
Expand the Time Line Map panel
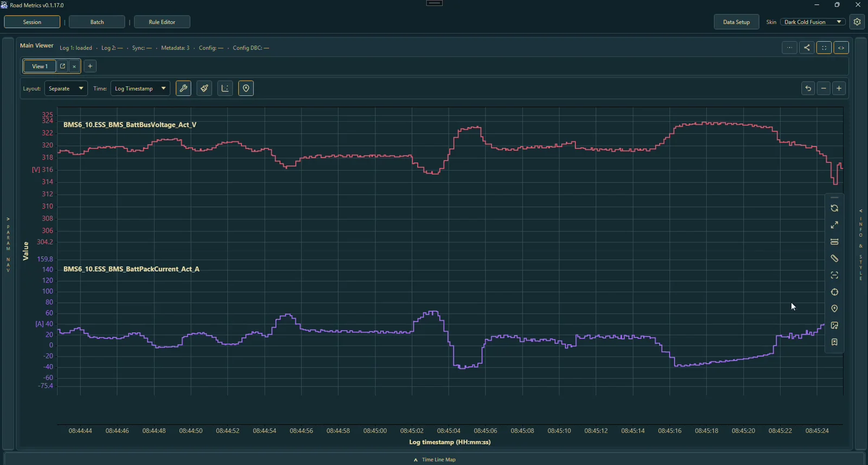click(435, 460)
